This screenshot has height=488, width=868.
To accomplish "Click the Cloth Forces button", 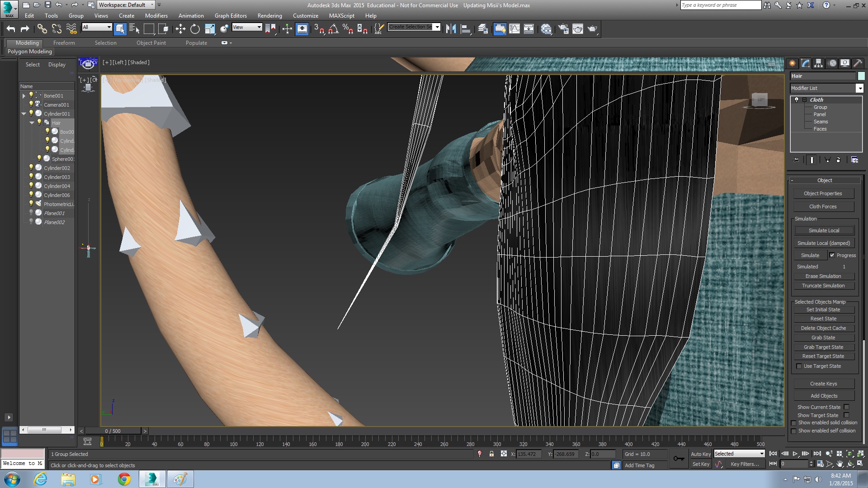I will (x=823, y=206).
